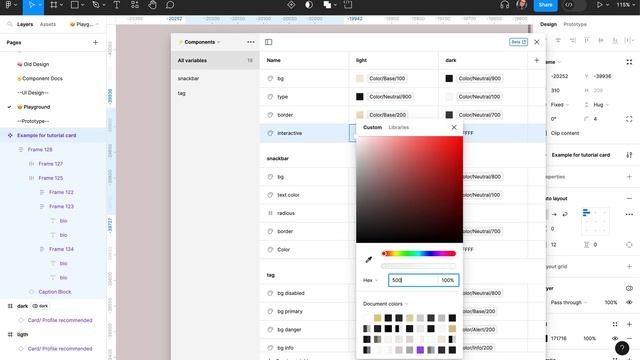The width and height of the screenshot is (640, 360).
Task: Add a new variable mode column
Action: coord(536,60)
